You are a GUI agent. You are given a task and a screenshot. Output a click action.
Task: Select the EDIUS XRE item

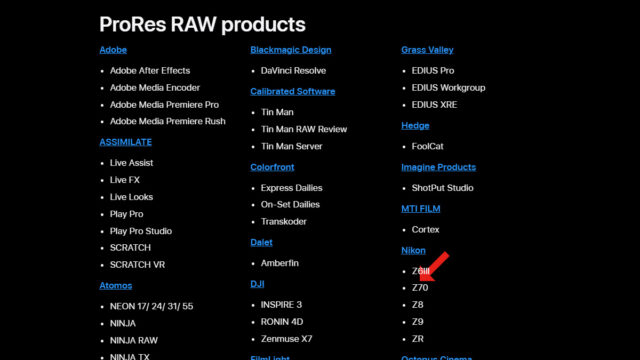point(434,105)
